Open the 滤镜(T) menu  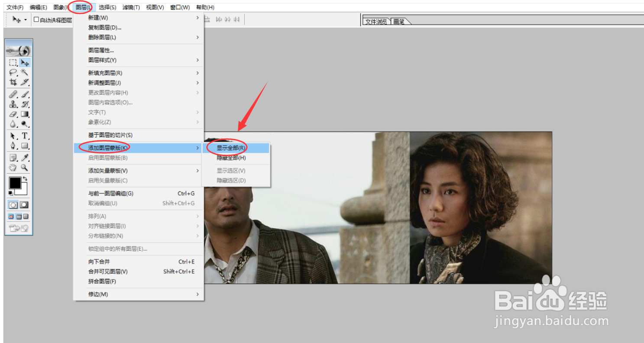tap(131, 7)
